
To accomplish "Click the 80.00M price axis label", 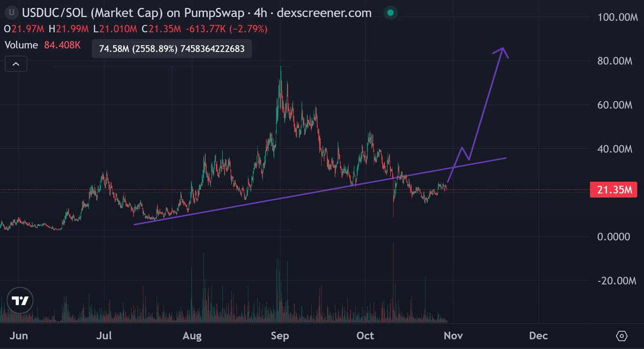I will [614, 60].
